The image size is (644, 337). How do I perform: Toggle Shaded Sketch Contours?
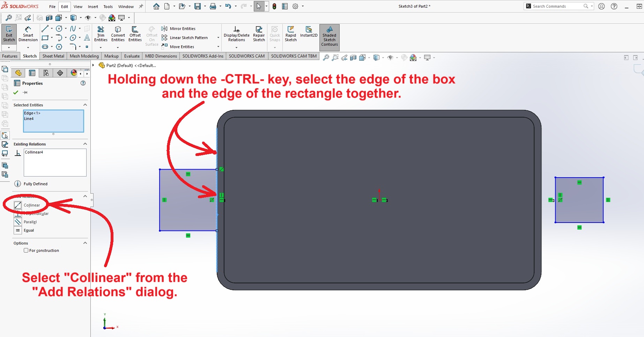click(329, 37)
